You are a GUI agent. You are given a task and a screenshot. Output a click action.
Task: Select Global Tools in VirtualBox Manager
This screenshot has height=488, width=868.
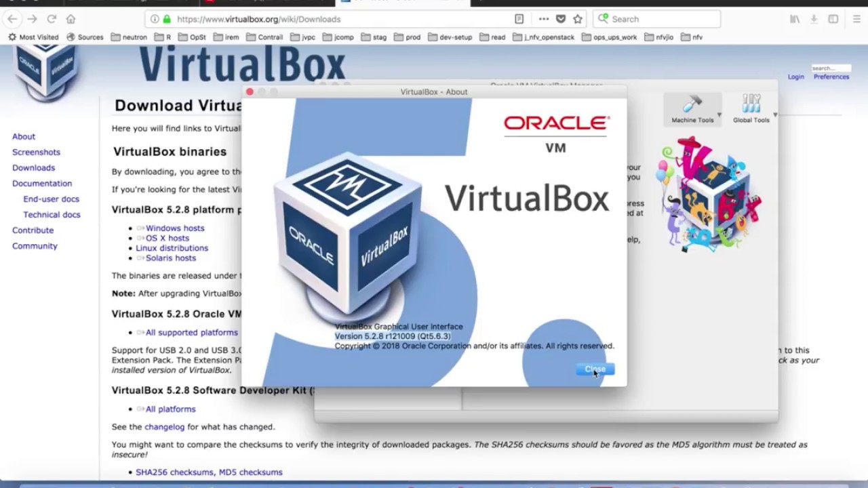point(751,110)
